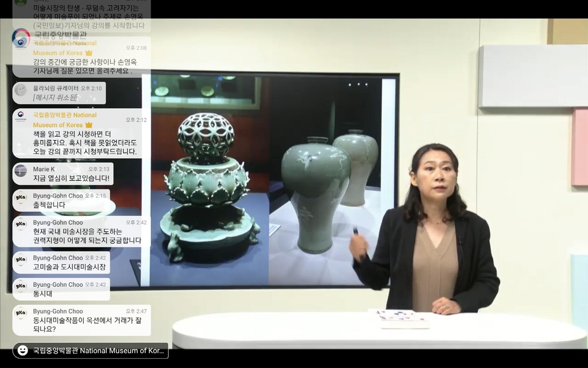The width and height of the screenshot is (588, 368).
Task: Open National Museum avatar on 책을 읽고 message
Action: [x=21, y=116]
